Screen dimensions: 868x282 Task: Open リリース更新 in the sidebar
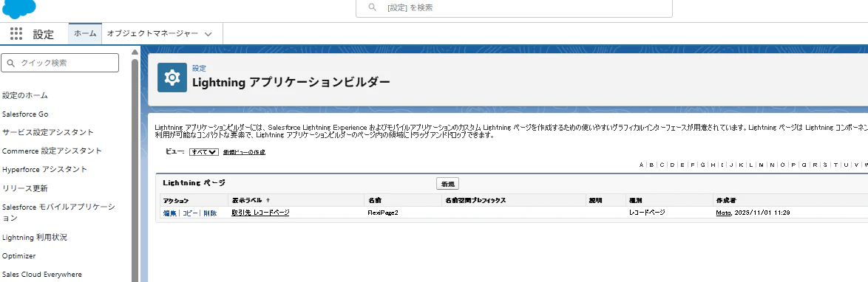tap(25, 188)
